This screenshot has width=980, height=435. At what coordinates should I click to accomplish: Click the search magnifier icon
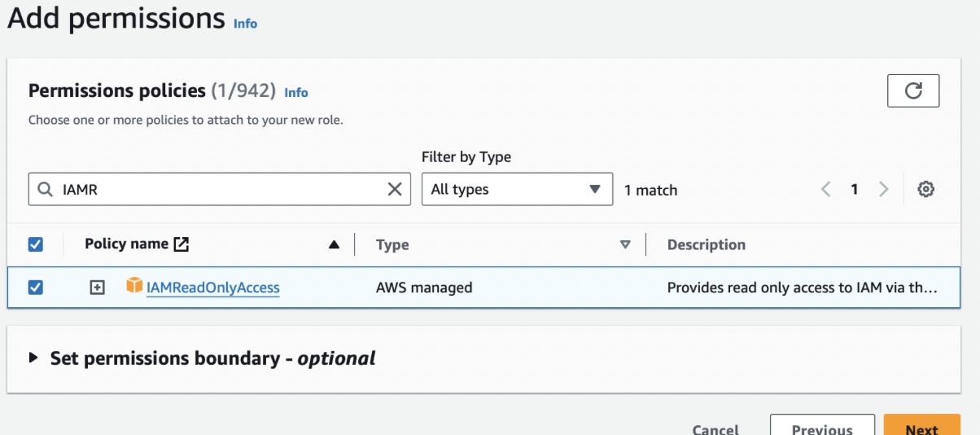pos(46,189)
